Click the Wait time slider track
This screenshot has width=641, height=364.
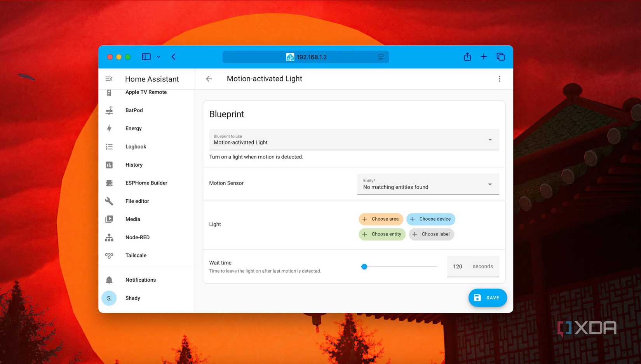tap(399, 266)
